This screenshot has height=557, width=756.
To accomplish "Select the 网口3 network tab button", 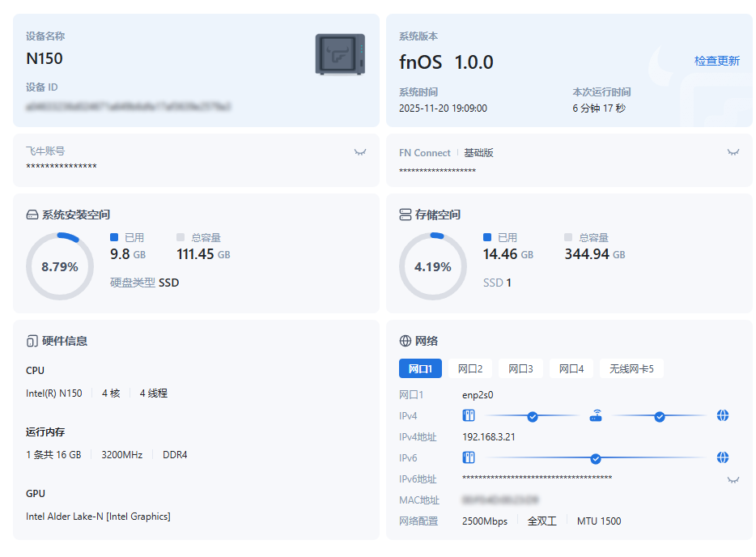I will [x=520, y=369].
